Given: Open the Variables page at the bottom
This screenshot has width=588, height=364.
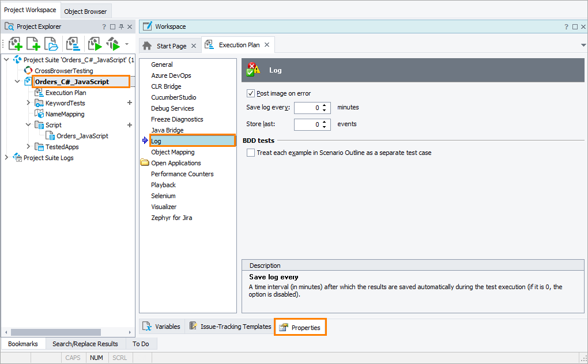Looking at the screenshot, I should click(161, 327).
